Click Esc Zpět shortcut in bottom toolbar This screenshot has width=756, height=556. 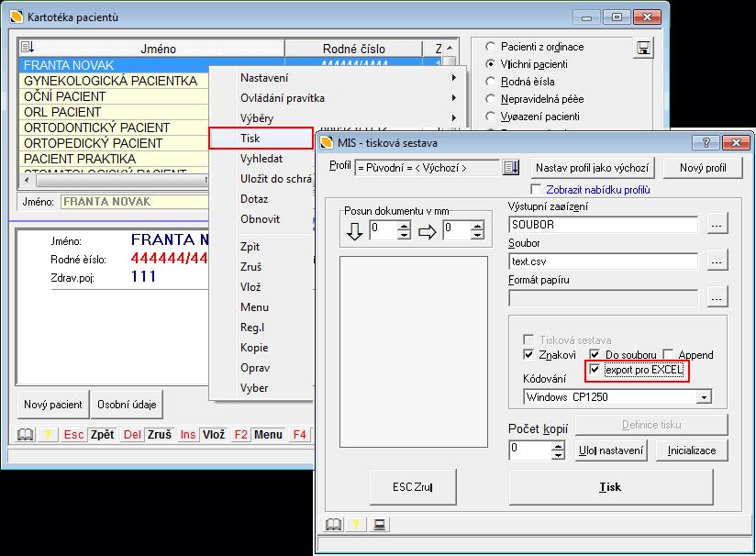click(89, 435)
